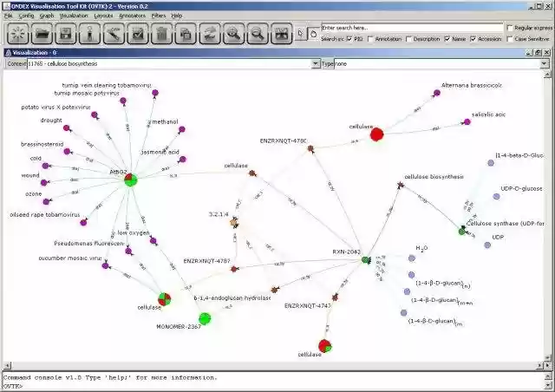Open the Context dropdown arrow
555x392 pixels.
(x=315, y=63)
